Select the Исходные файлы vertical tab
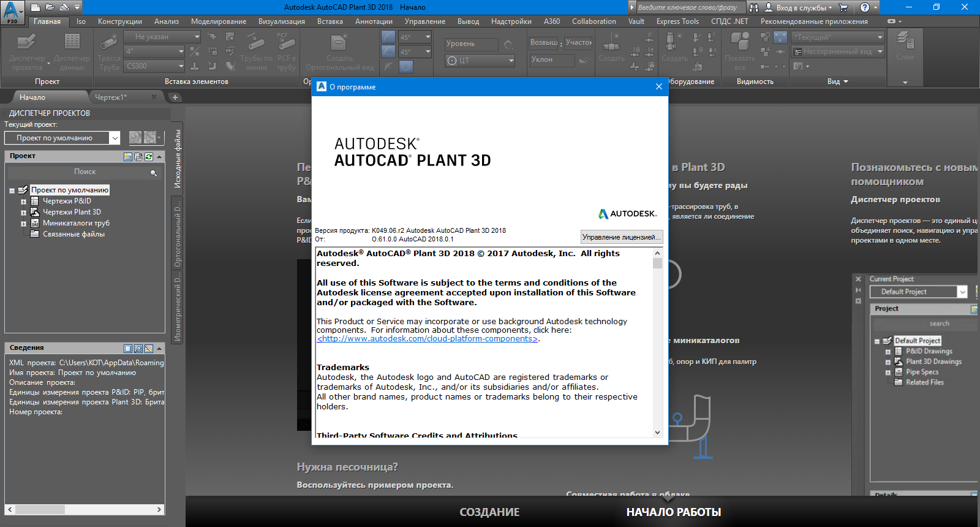This screenshot has width=980, height=527. 178,158
